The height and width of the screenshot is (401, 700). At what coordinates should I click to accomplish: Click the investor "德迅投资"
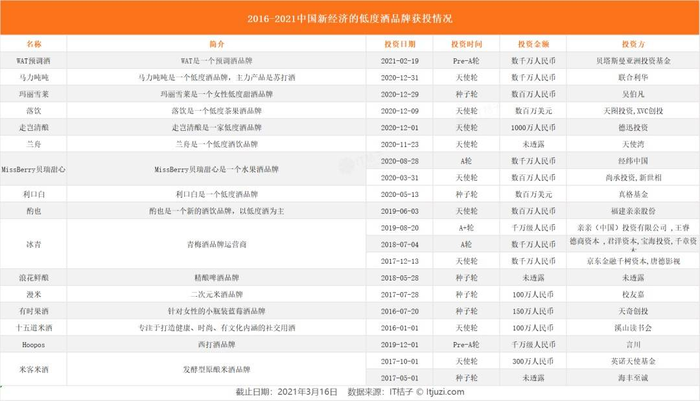coord(633,127)
